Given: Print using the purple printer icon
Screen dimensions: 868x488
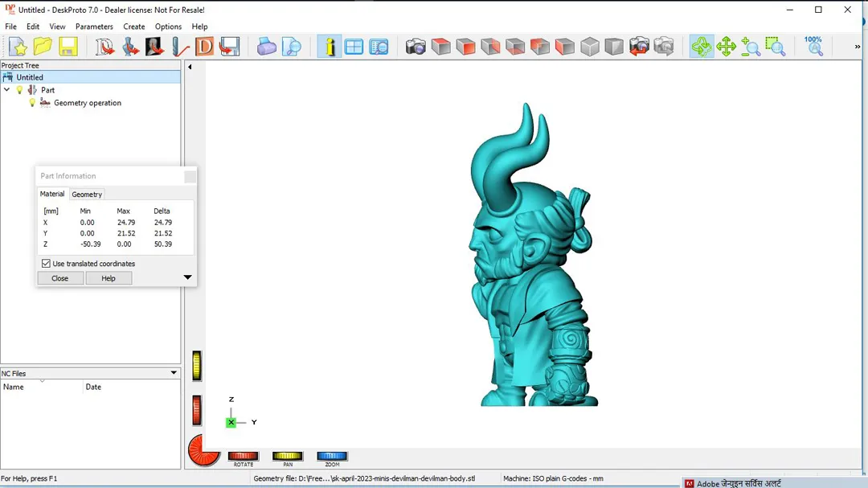Looking at the screenshot, I should click(266, 47).
